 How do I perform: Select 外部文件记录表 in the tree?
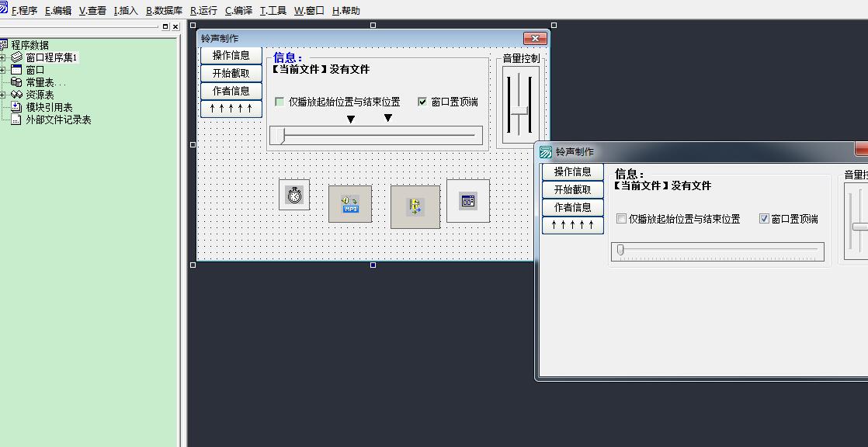tap(59, 120)
